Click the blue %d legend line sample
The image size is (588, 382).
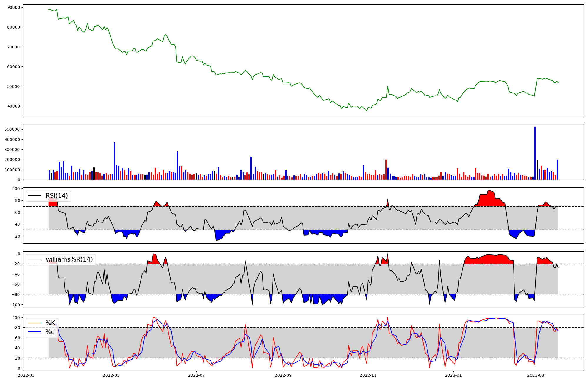coord(34,332)
